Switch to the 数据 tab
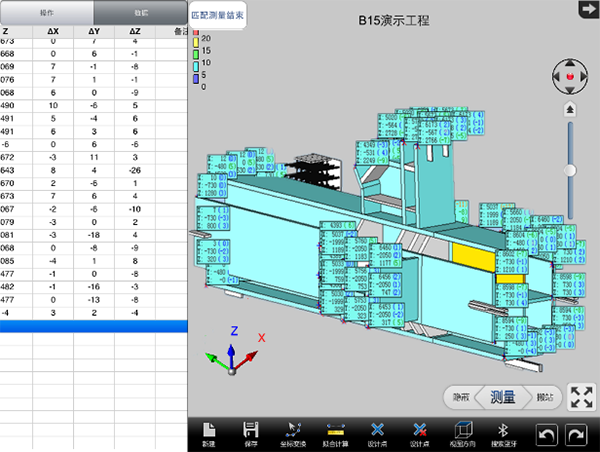Screen dimensions: 600x452 pos(140,13)
